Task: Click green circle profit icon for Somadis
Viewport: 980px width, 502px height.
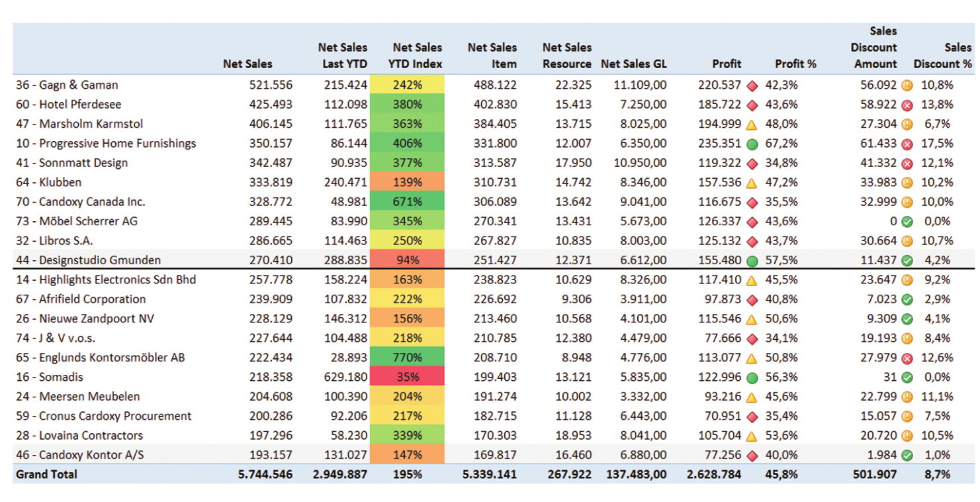Action: [752, 377]
